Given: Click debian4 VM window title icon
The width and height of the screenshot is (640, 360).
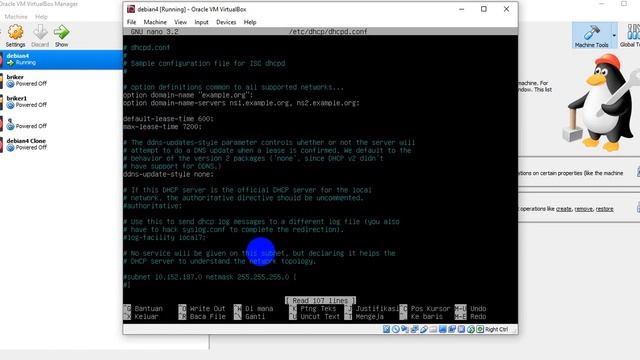Looking at the screenshot, I should [x=131, y=9].
